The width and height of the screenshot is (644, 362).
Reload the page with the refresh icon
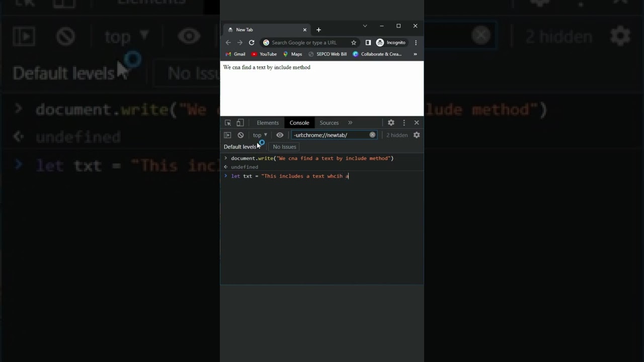coord(252,43)
